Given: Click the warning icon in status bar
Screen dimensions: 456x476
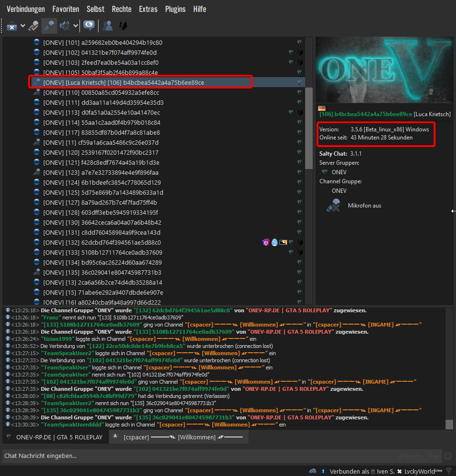Looking at the screenshot, I should (x=323, y=471).
